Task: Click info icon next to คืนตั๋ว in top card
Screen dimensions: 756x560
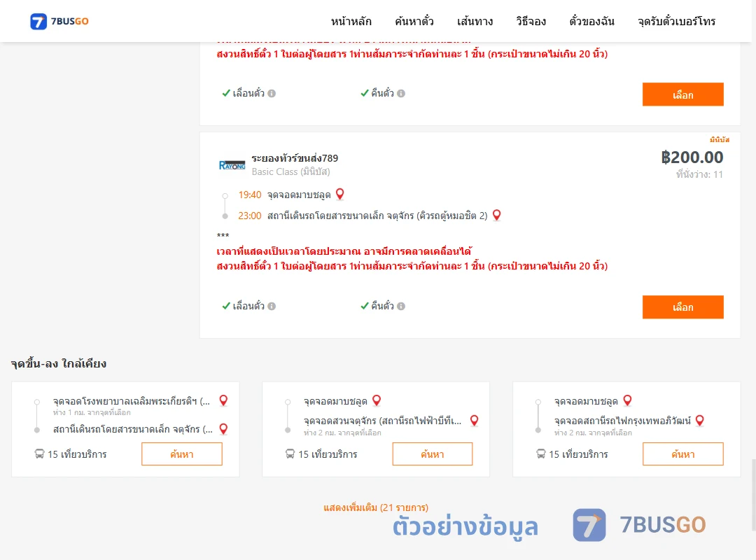Action: 401,94
